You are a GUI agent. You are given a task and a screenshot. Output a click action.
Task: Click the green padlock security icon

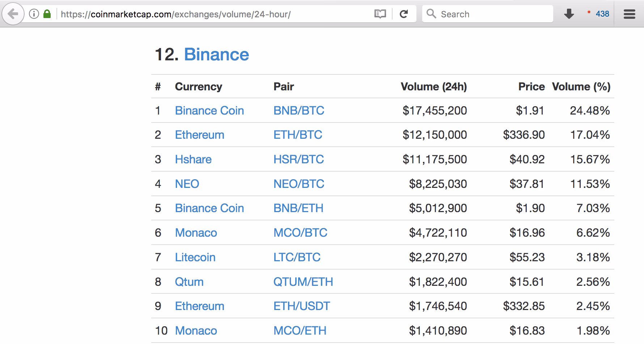(46, 14)
